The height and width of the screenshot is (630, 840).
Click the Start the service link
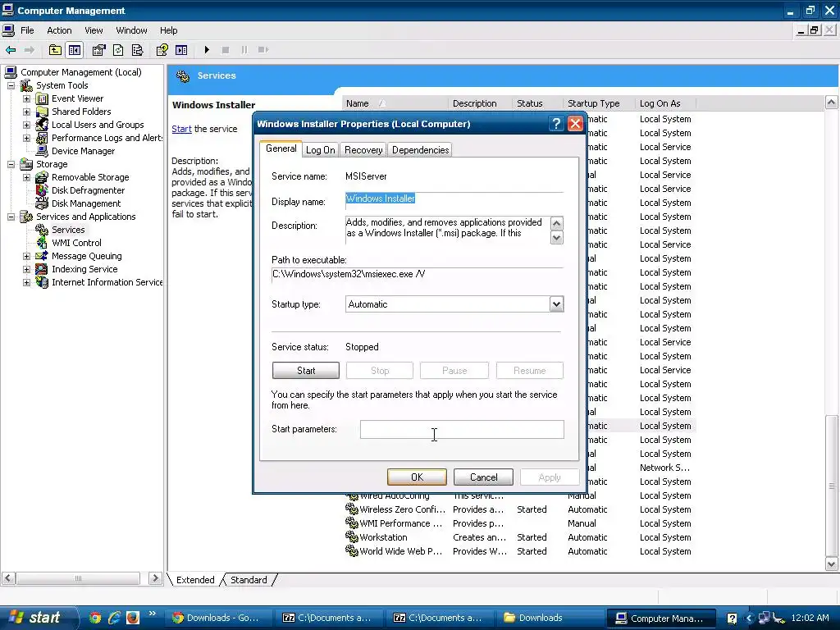tap(181, 129)
